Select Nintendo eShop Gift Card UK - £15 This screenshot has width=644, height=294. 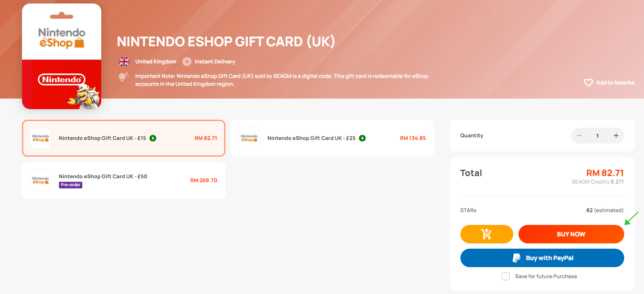point(123,138)
